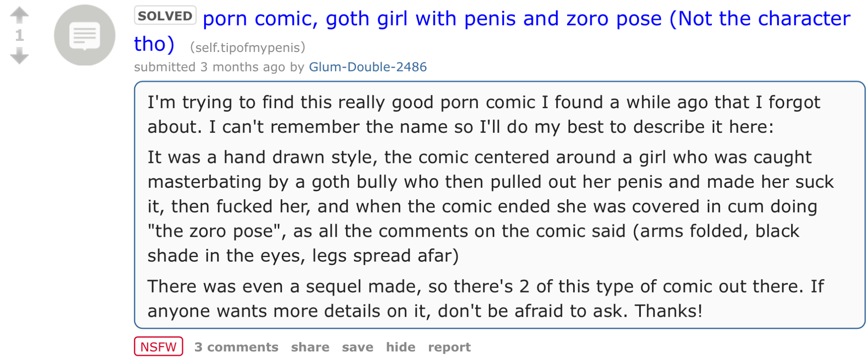Click the NSFW badge
The width and height of the screenshot is (868, 361).
pos(158,347)
